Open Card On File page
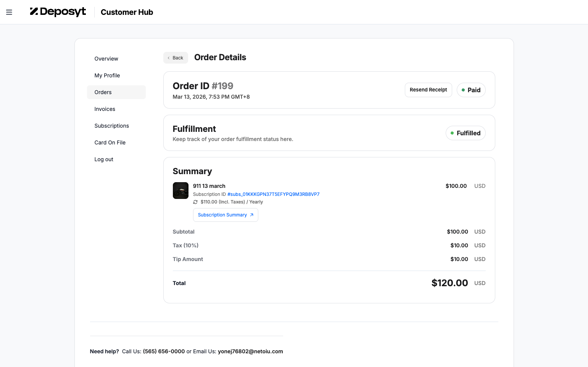588x367 pixels. (x=110, y=143)
